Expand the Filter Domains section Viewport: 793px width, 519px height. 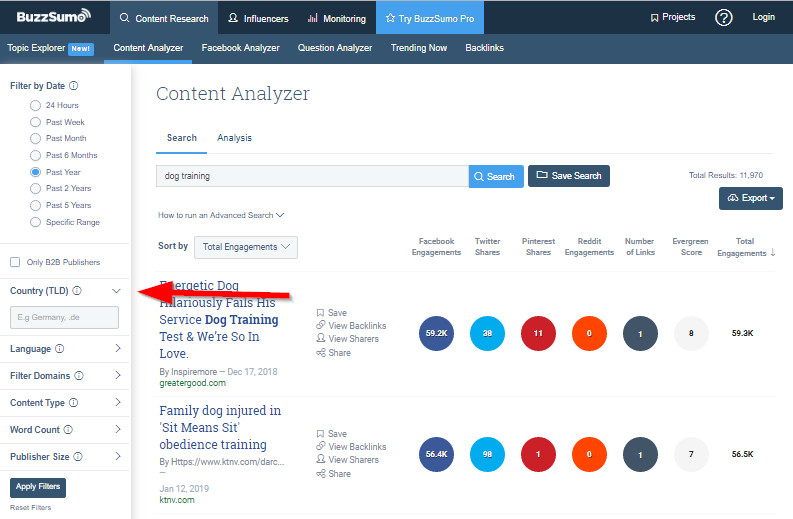pos(118,375)
